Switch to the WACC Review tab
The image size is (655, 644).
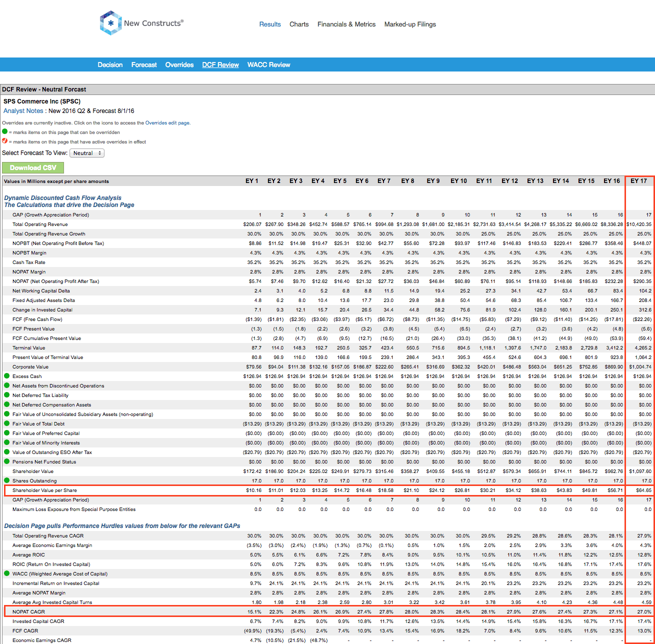(x=268, y=64)
